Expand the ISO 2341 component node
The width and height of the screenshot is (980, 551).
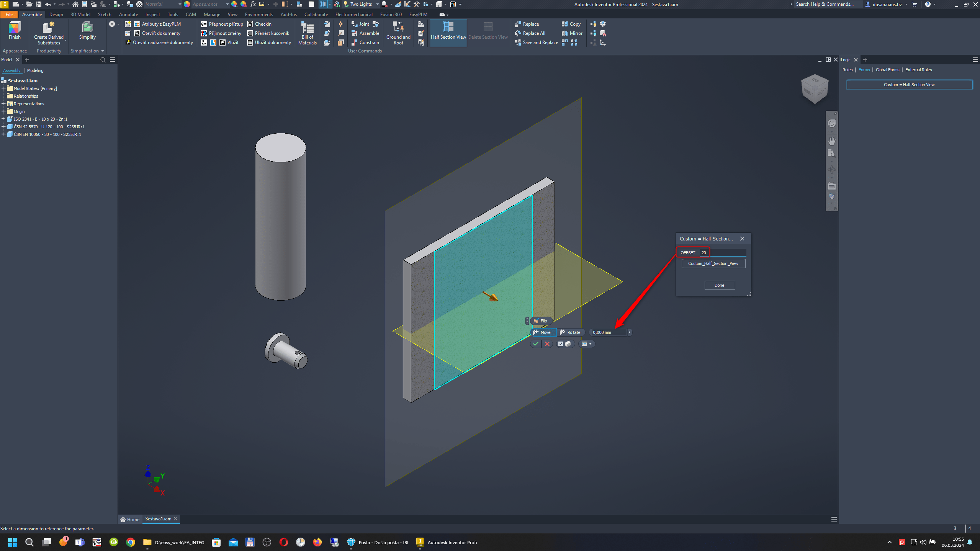(x=3, y=119)
